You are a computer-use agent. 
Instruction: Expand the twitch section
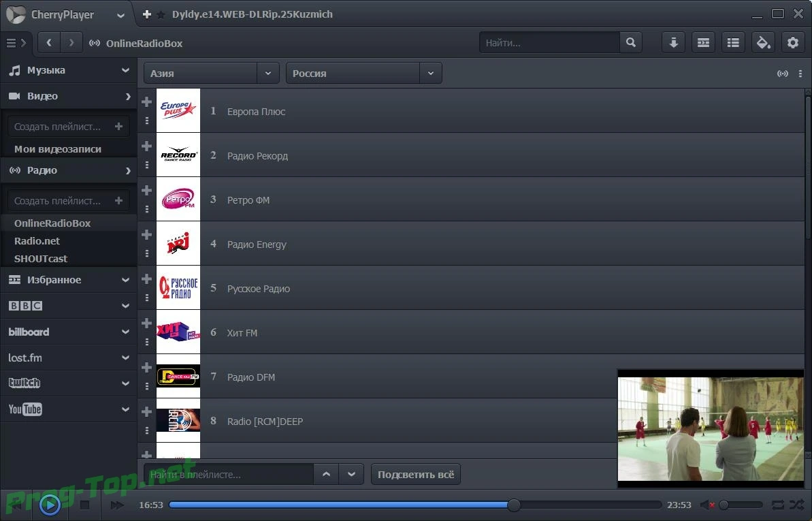pos(68,383)
